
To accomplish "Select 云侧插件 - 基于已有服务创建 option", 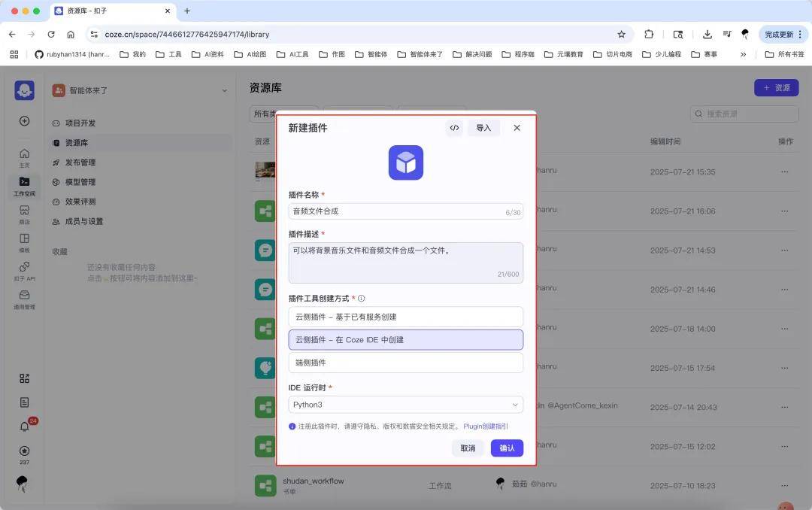I will pyautogui.click(x=405, y=317).
